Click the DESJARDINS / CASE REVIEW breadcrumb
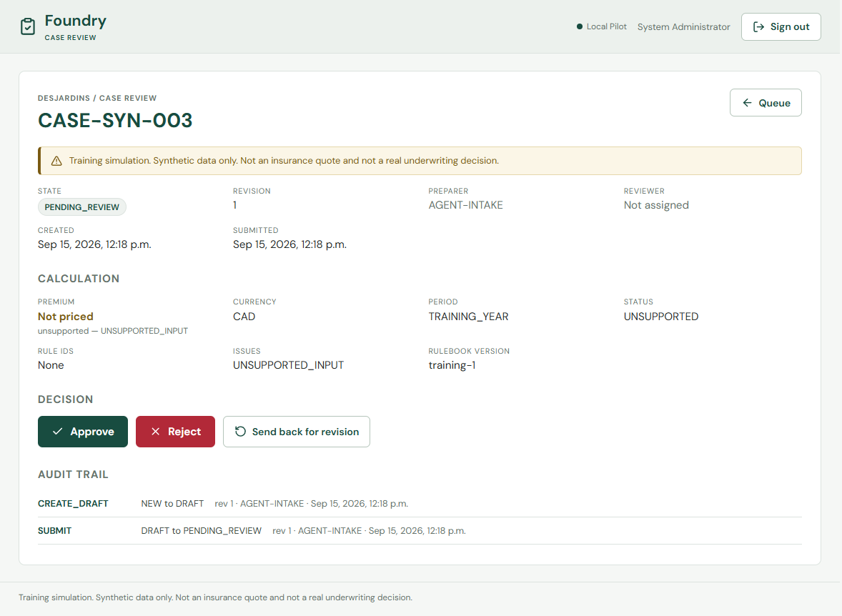The image size is (842, 616). coord(97,99)
